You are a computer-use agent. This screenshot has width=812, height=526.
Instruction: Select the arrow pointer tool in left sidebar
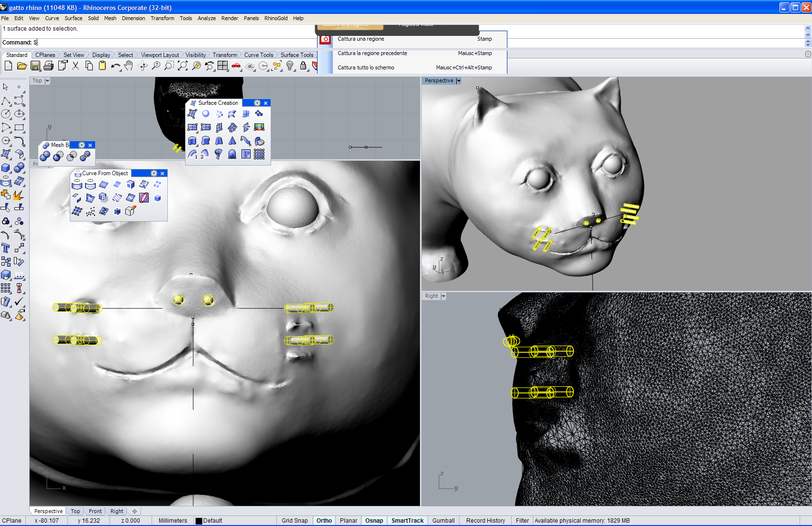(x=6, y=87)
